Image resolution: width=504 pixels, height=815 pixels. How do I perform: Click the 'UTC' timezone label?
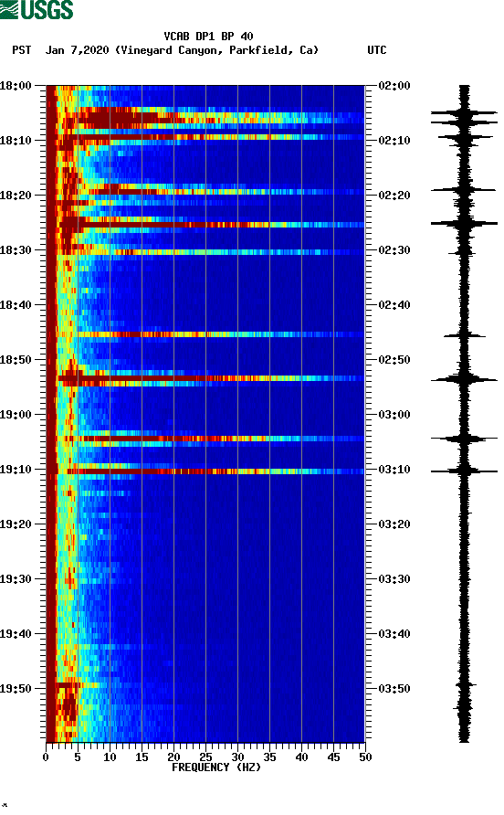[377, 50]
